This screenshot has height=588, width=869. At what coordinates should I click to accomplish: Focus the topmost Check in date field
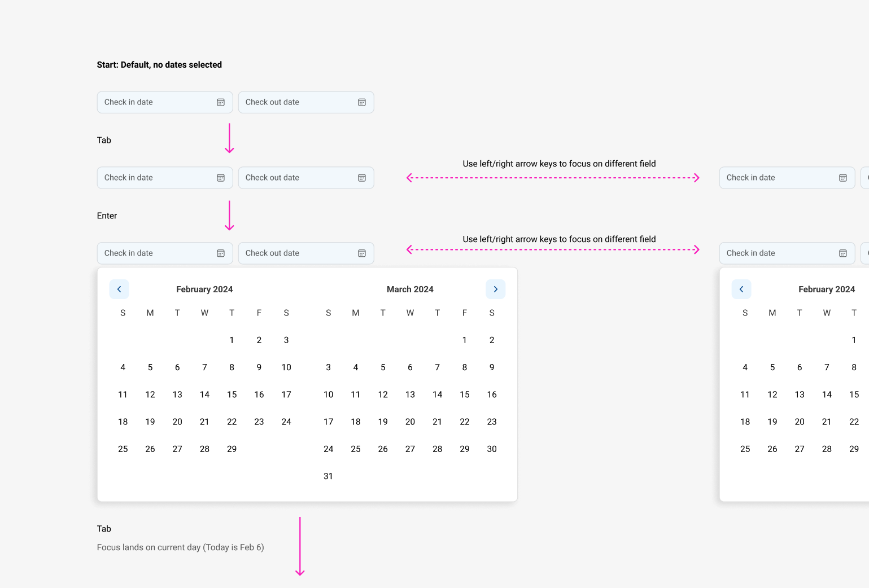tap(155, 102)
